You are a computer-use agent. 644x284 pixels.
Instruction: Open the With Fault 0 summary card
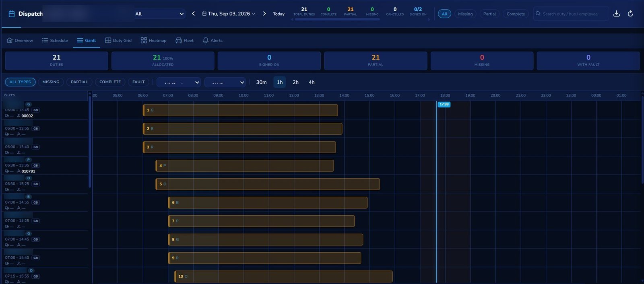[x=588, y=61]
